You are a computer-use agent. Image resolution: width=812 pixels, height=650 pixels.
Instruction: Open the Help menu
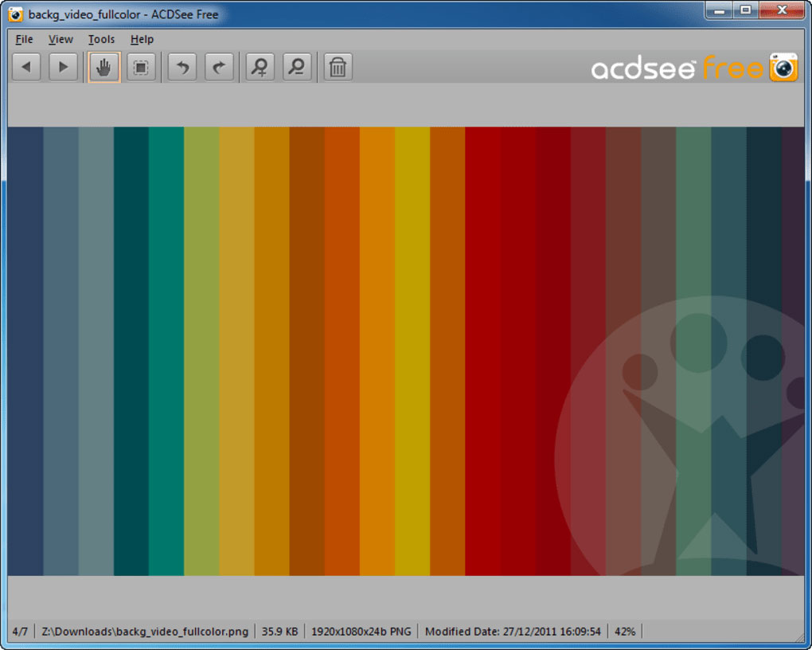click(141, 39)
